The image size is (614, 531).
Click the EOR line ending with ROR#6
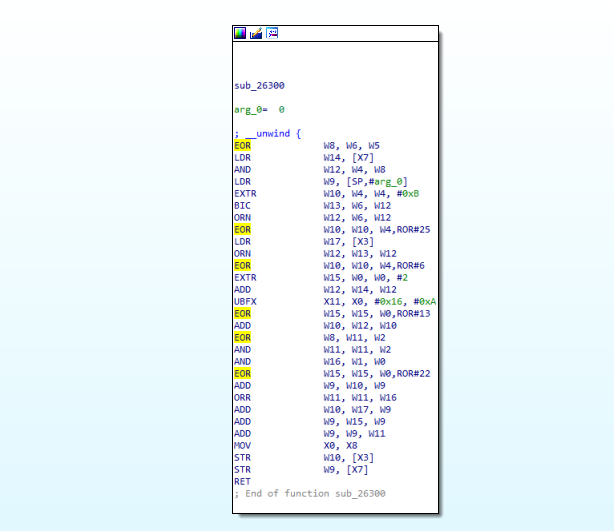click(x=329, y=266)
